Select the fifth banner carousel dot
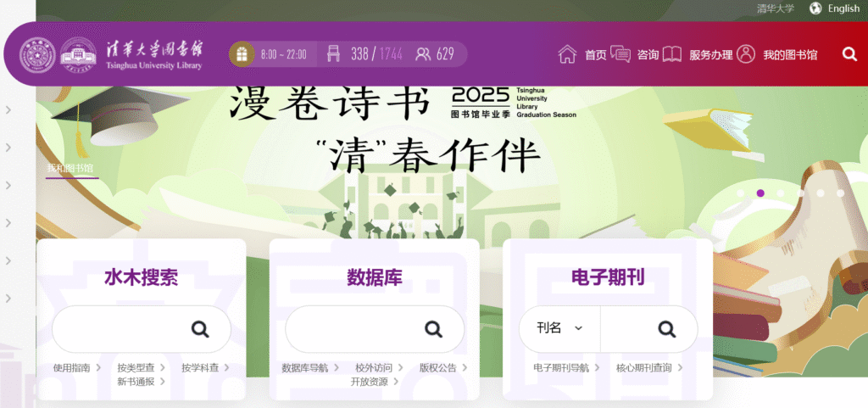 pyautogui.click(x=821, y=193)
